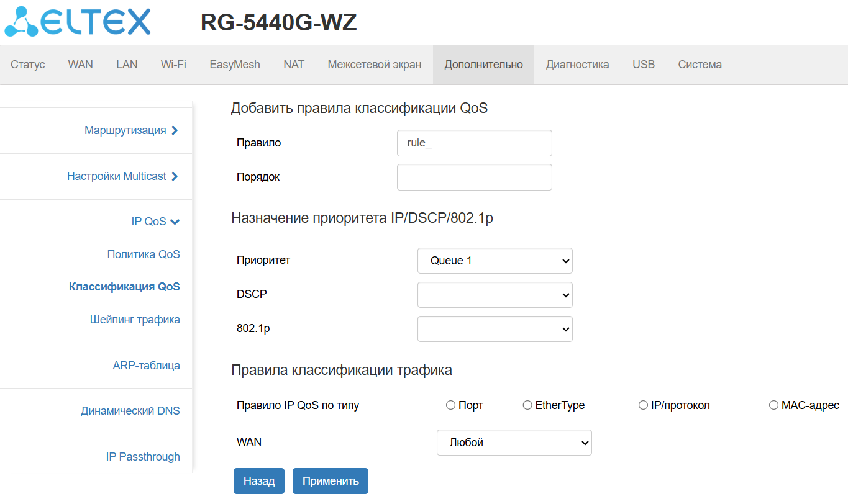This screenshot has width=848, height=504.
Task: Open the Шейпинг трафика link
Action: pyautogui.click(x=135, y=320)
